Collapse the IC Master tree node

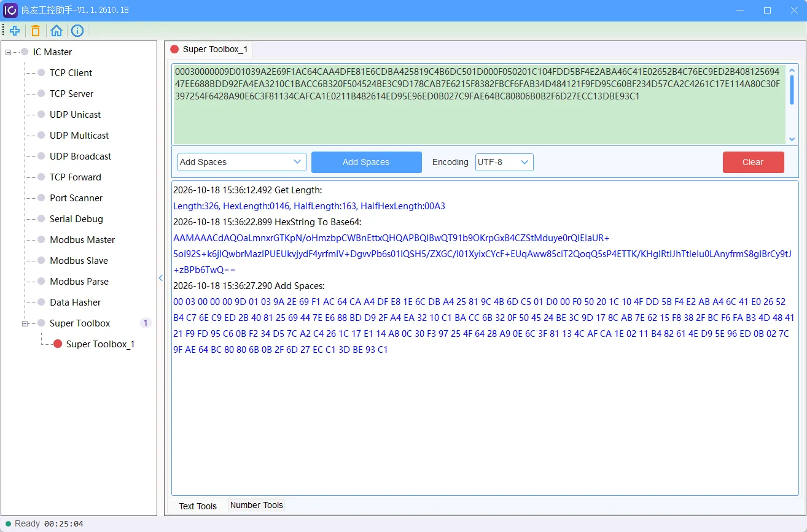[9, 52]
